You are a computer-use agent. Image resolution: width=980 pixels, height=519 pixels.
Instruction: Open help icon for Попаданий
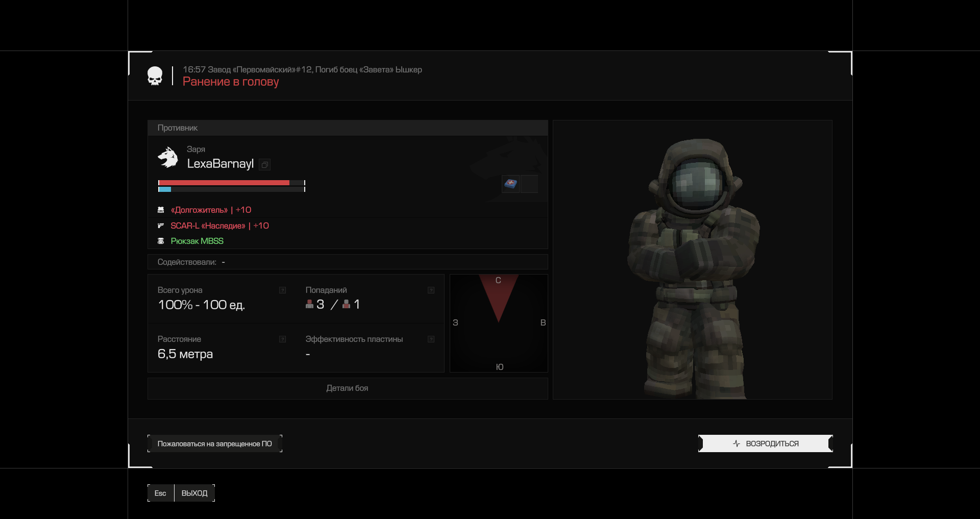431,290
